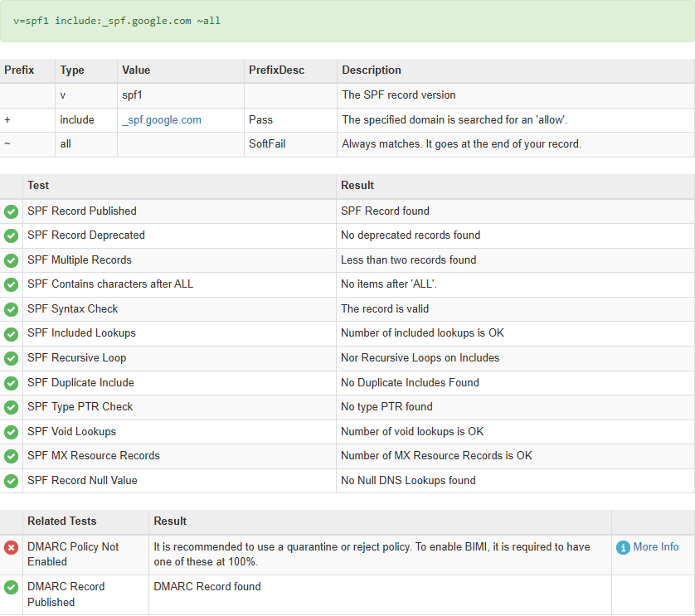The image size is (695, 616).
Task: Open the More Info link
Action: tap(655, 547)
